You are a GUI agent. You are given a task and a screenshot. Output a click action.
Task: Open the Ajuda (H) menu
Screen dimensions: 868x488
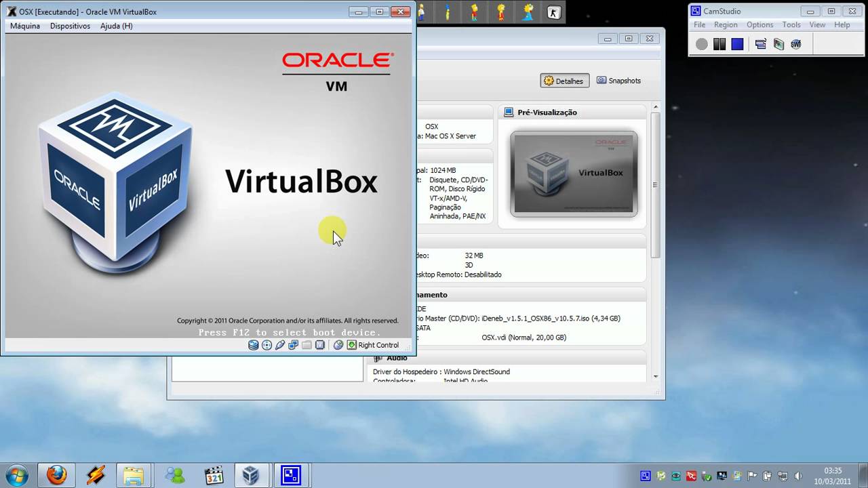point(117,26)
